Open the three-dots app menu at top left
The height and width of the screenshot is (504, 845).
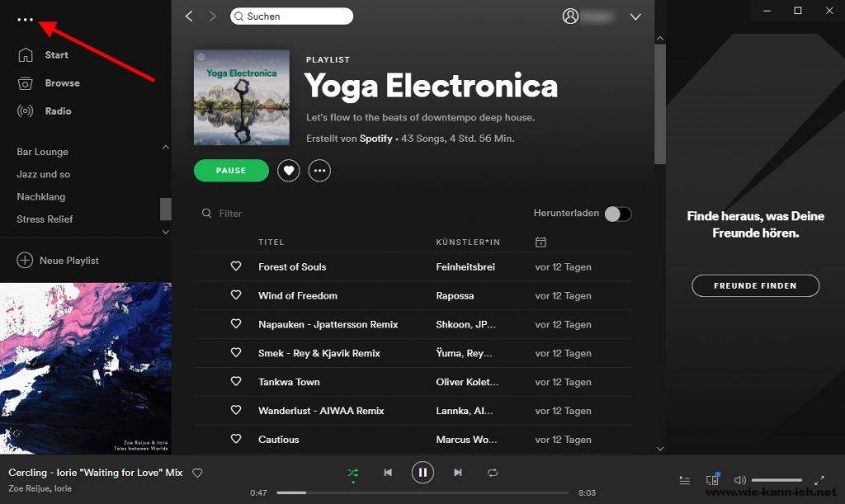pos(25,20)
